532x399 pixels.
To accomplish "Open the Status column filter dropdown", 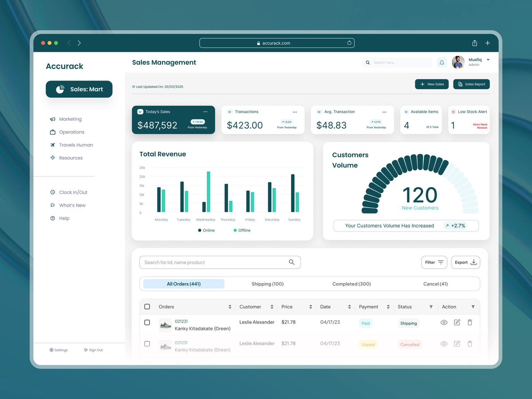I will coord(430,306).
